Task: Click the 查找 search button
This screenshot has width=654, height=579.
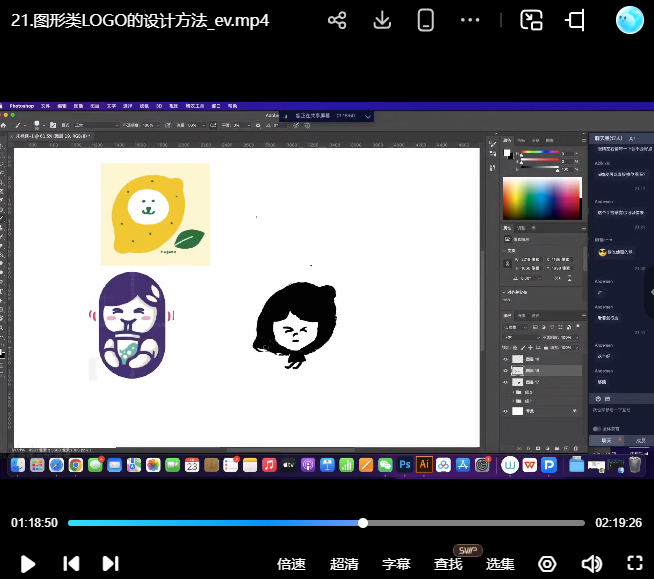Action: 448,564
